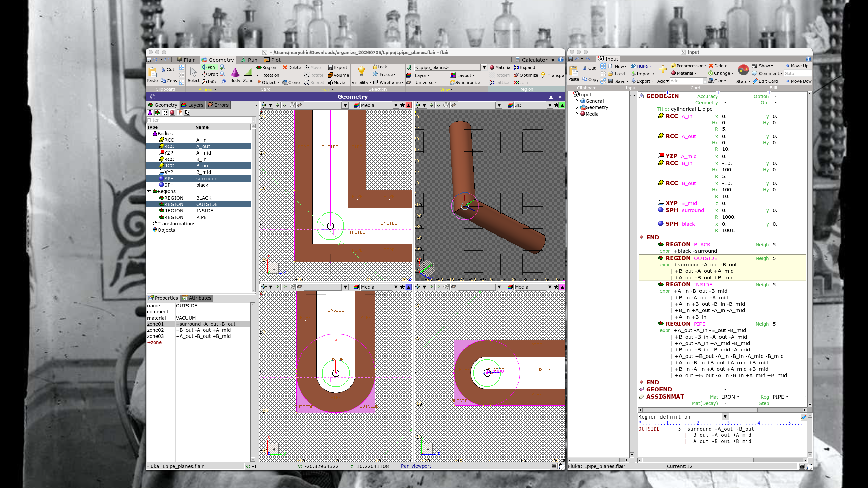Image resolution: width=868 pixels, height=488 pixels.
Task: Toggle Wireframe display mode
Action: [x=388, y=83]
